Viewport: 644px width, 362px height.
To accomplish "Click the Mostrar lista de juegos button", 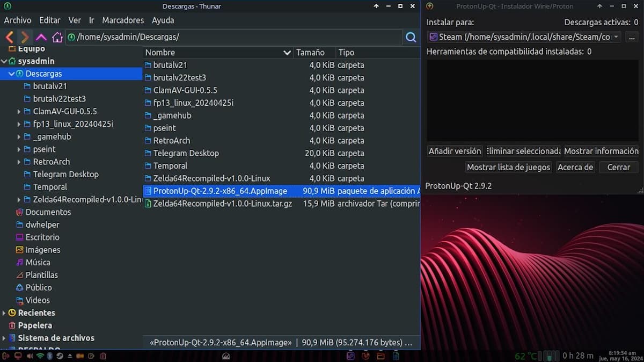I will (508, 167).
